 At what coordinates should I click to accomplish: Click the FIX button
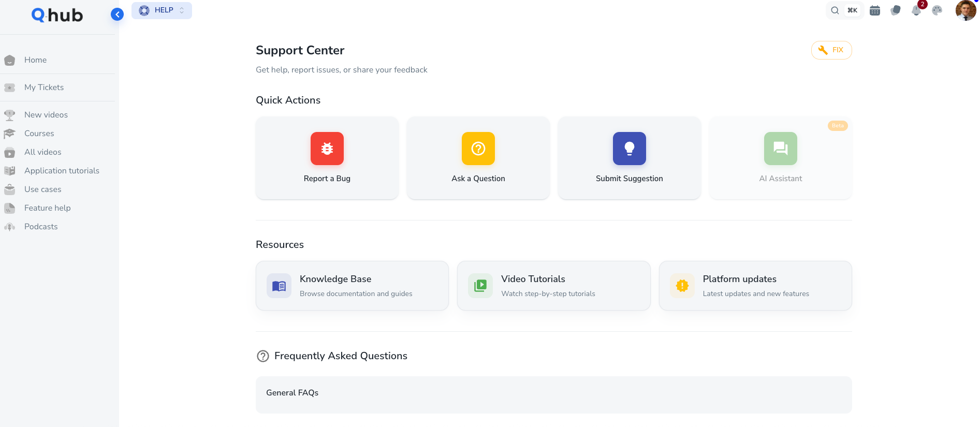pyautogui.click(x=831, y=50)
